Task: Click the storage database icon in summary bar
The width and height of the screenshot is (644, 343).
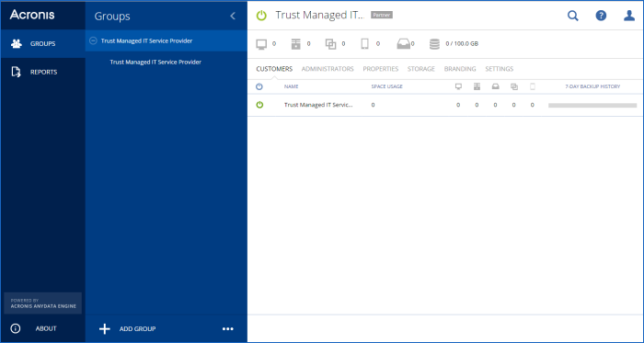Action: coord(434,44)
